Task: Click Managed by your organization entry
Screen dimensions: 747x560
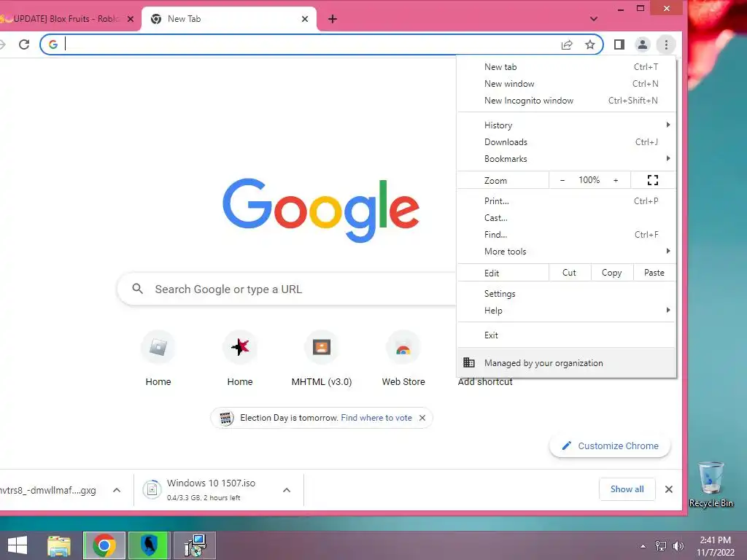Action: tap(567, 363)
